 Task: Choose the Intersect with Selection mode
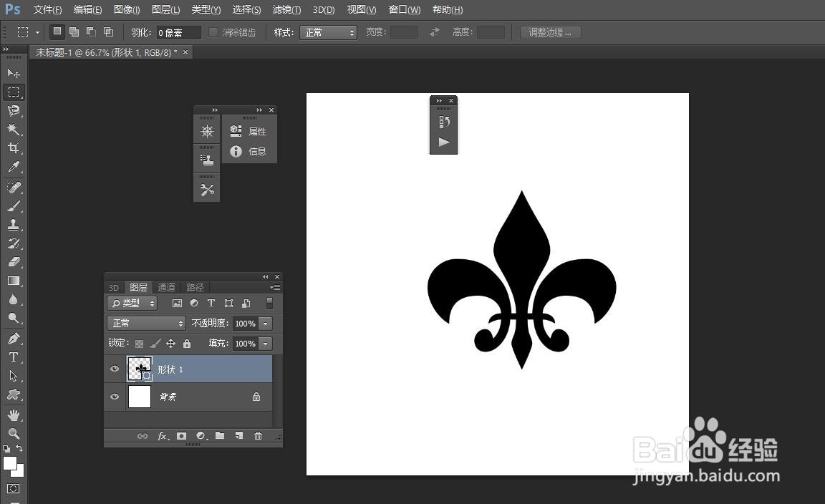click(x=108, y=32)
